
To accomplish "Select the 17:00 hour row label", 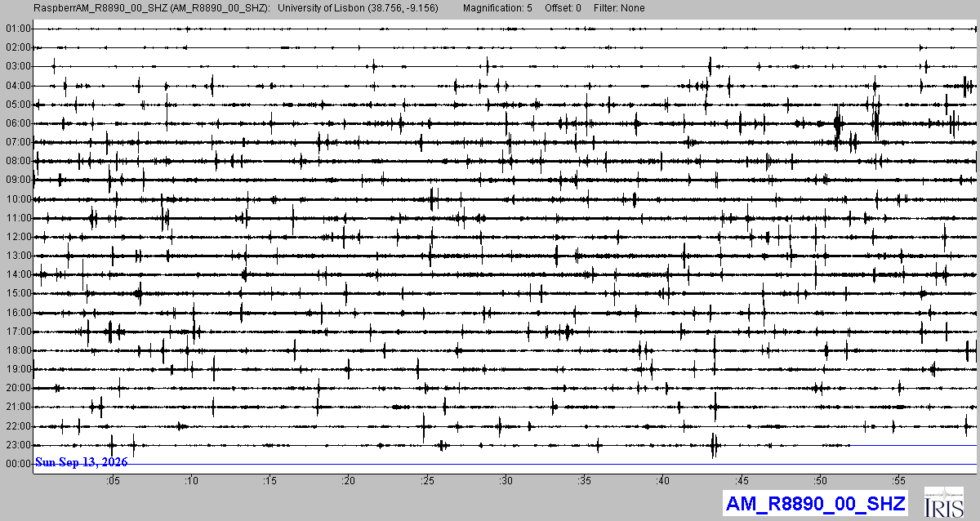I will [18, 332].
